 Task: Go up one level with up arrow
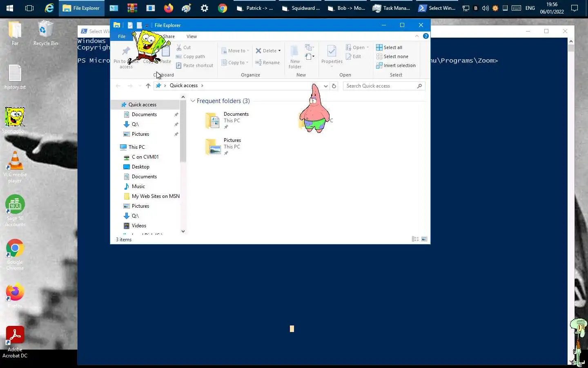click(x=148, y=86)
